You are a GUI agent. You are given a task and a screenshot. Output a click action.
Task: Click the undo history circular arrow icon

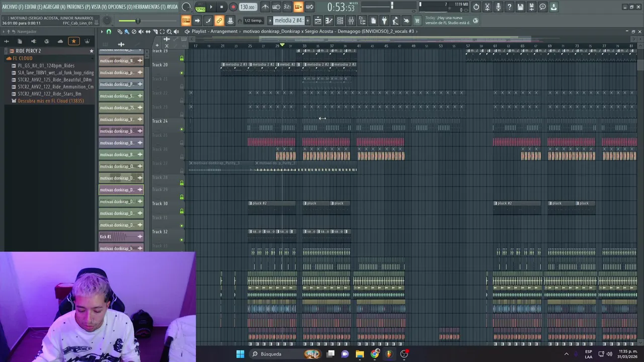476,7
